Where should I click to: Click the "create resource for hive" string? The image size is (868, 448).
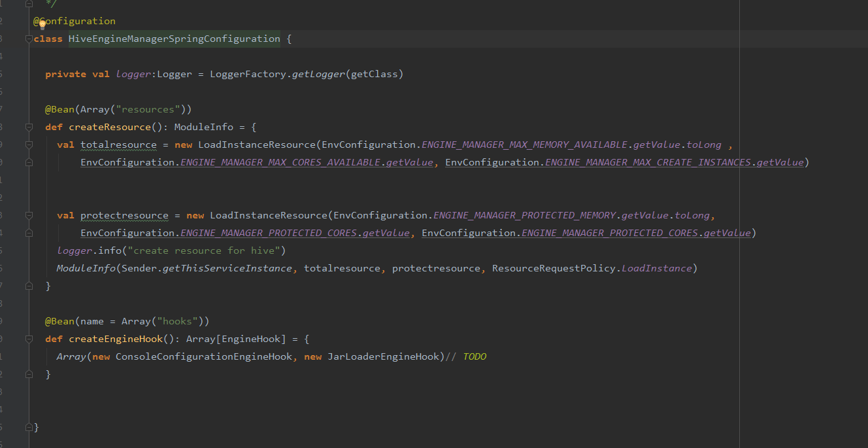[x=207, y=250]
